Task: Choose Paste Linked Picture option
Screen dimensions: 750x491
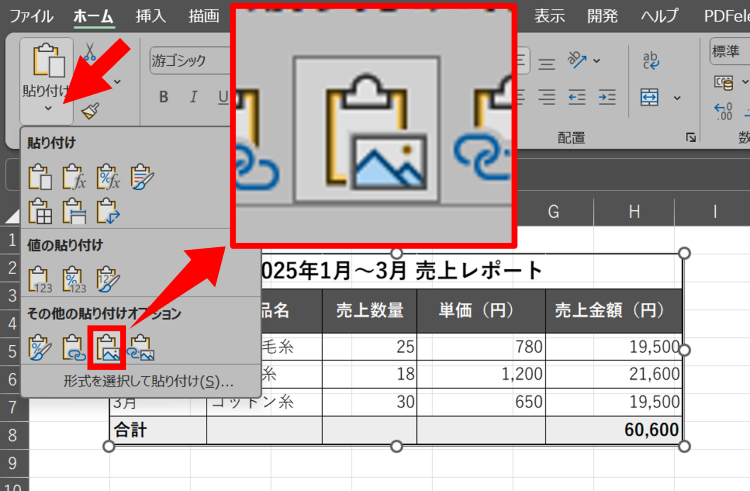Action: click(142, 348)
